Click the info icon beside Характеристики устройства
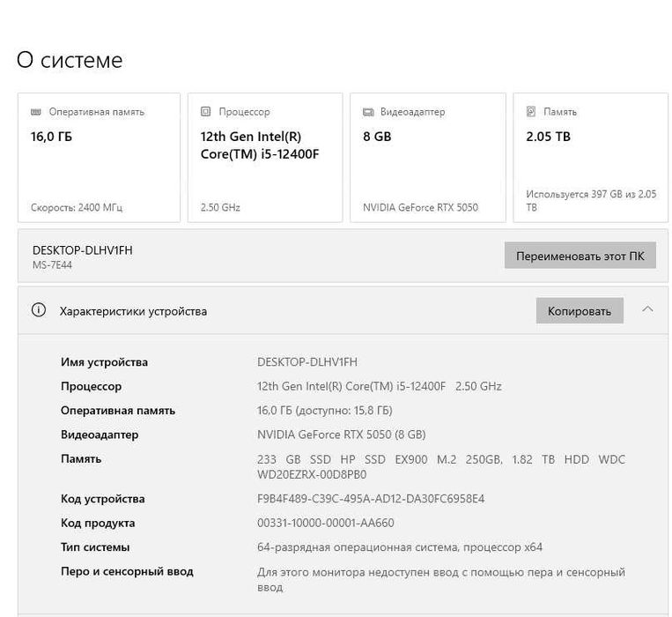 [38, 310]
